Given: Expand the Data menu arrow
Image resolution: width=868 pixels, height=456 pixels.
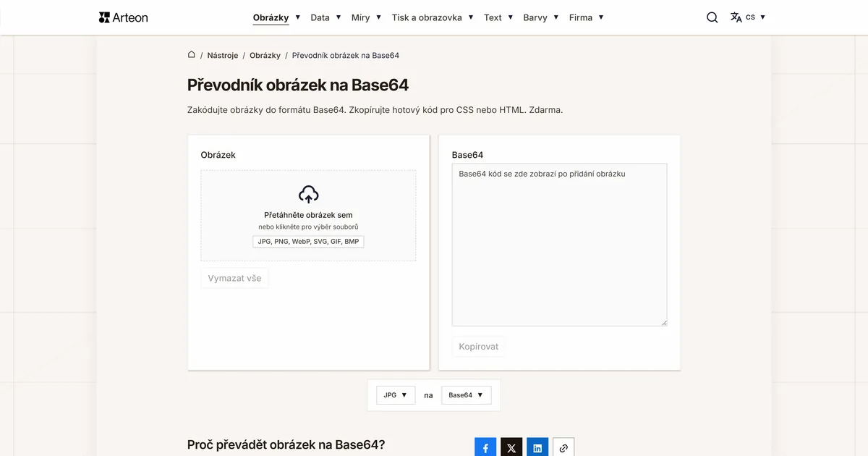Looking at the screenshot, I should [338, 17].
